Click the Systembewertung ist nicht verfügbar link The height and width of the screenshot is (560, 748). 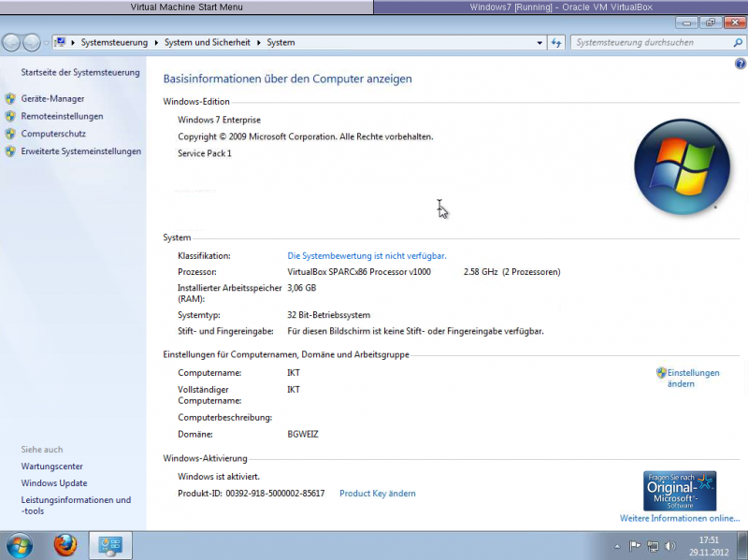tap(367, 256)
